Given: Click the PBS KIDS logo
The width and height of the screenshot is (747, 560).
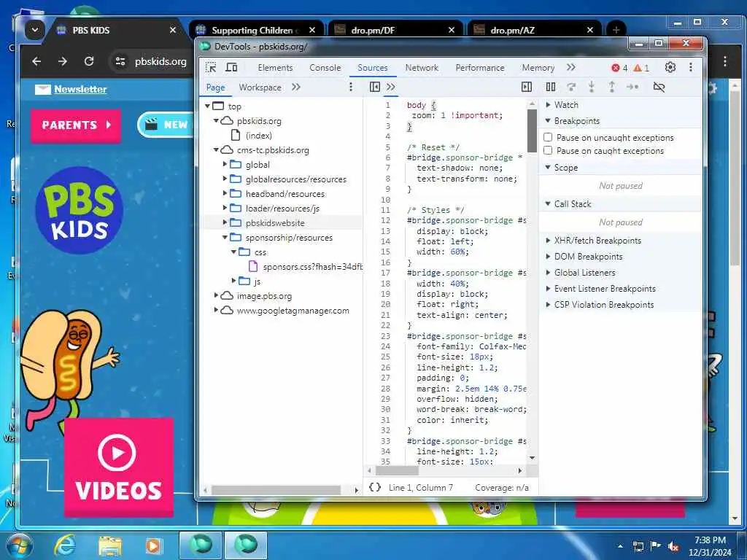Looking at the screenshot, I should (x=79, y=210).
